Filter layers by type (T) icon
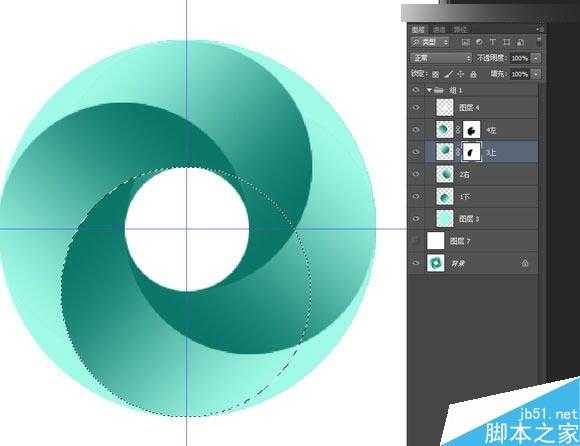The image size is (580, 446). pyautogui.click(x=493, y=42)
